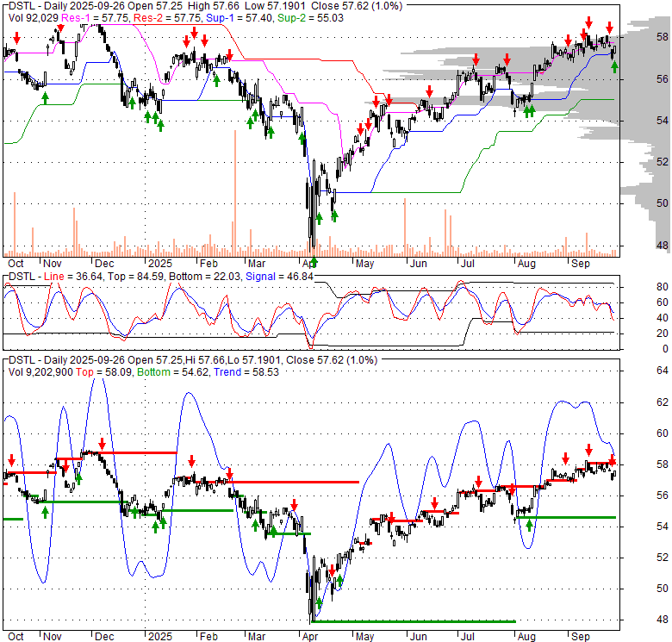Screen dimensions: 672x642
Task: Click the Apr label on top chart time axis
Action: coord(310,264)
